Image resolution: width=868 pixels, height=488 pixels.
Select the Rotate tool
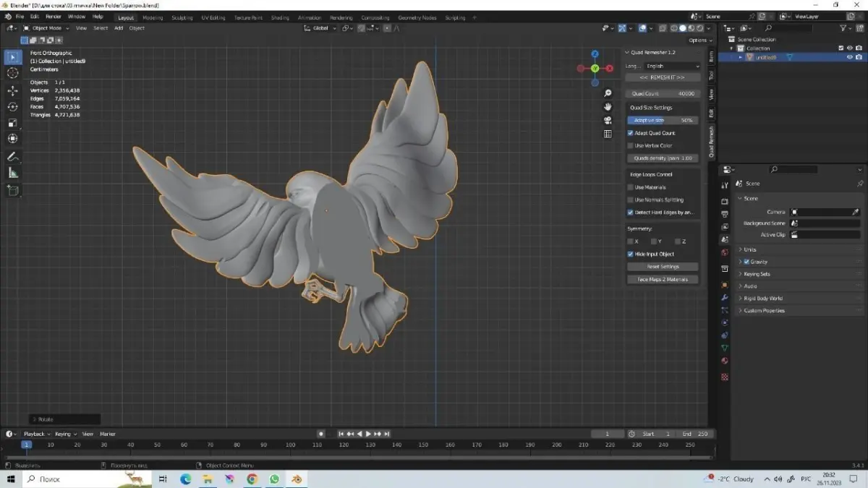pos(13,107)
